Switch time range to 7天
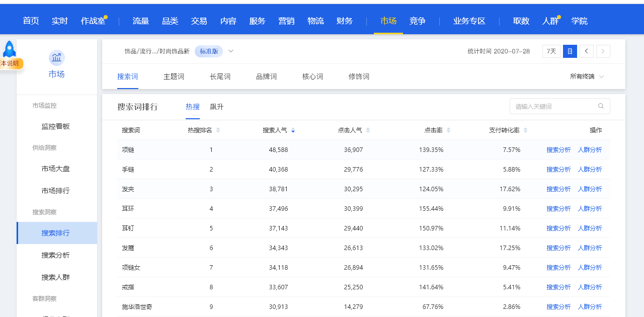Viewport: 644px width, 317px height. 551,51
